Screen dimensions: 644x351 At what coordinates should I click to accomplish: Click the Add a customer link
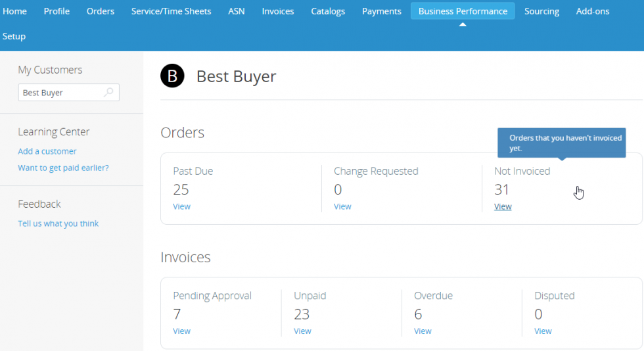point(47,151)
